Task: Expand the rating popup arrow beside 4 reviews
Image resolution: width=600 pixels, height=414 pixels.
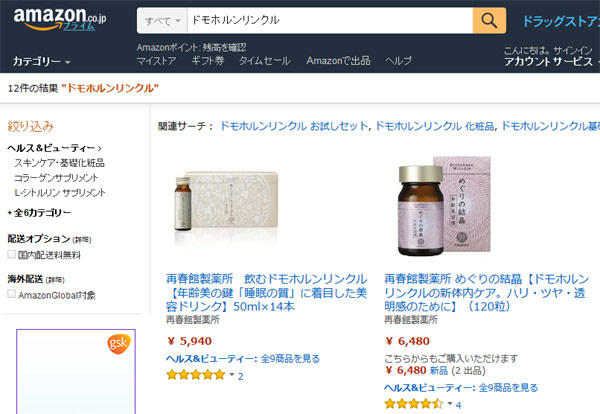Action: click(x=450, y=403)
